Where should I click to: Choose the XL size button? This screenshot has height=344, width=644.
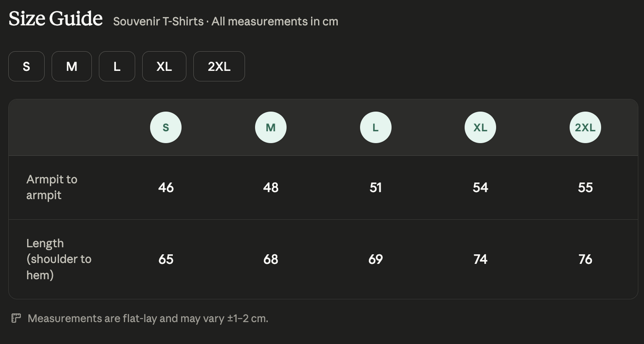point(164,66)
